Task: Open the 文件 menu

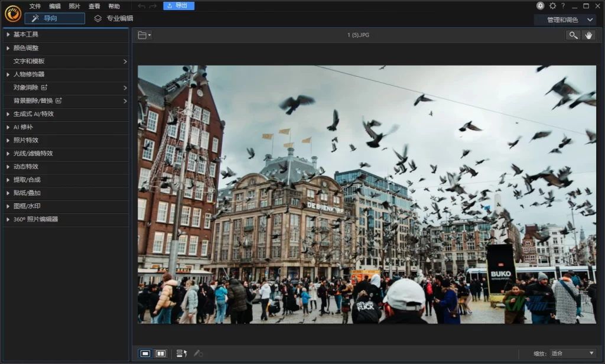Action: click(x=35, y=6)
